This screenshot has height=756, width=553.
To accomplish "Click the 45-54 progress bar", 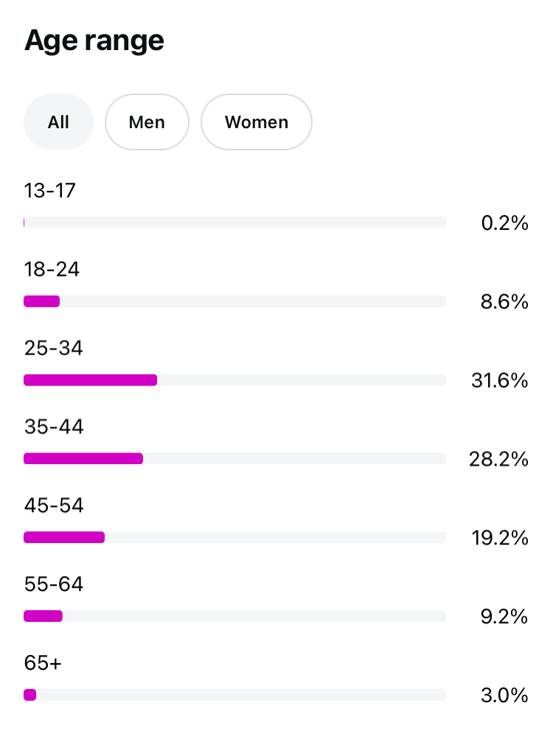I will [x=234, y=537].
